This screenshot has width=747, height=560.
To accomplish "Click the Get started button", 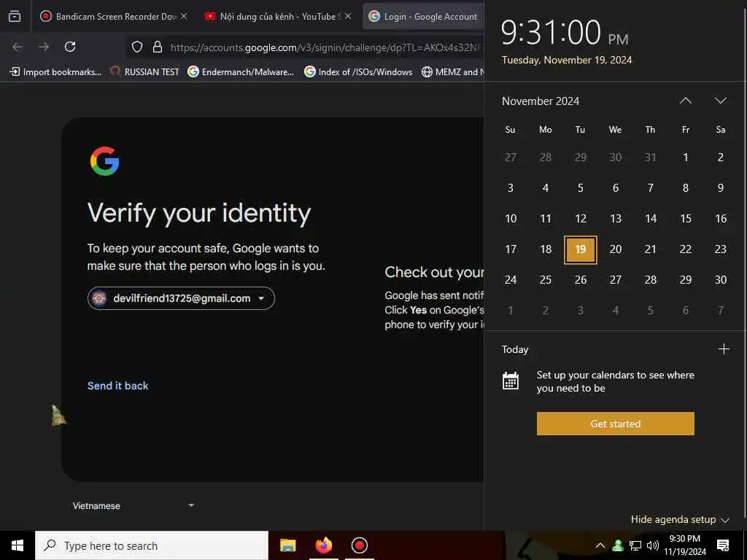I will [615, 424].
